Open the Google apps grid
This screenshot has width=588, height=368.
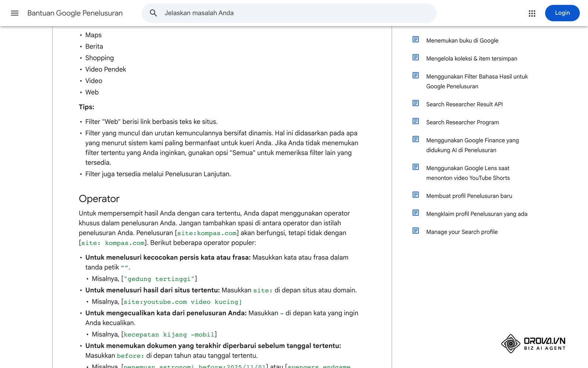(x=532, y=13)
